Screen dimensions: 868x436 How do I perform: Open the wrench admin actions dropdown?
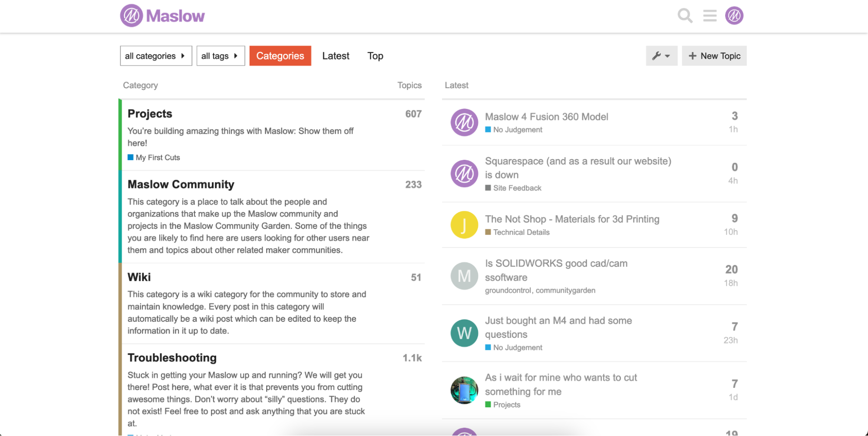661,56
